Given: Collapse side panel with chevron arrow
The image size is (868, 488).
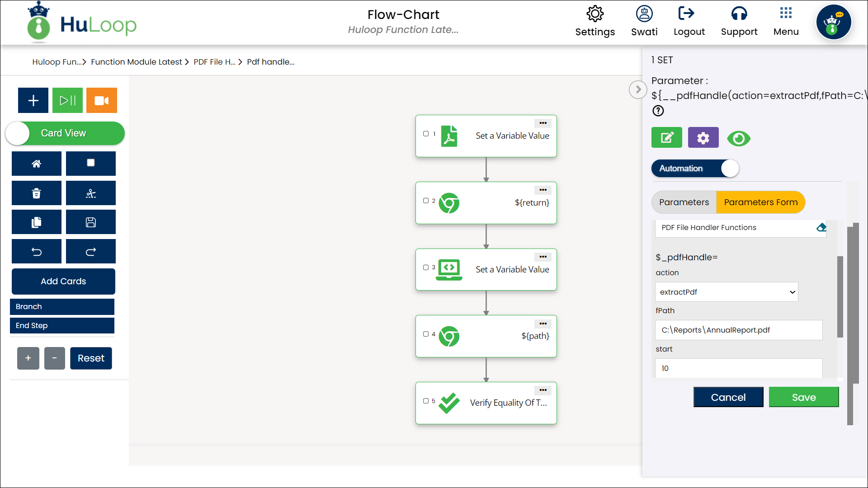Looking at the screenshot, I should pos(638,89).
